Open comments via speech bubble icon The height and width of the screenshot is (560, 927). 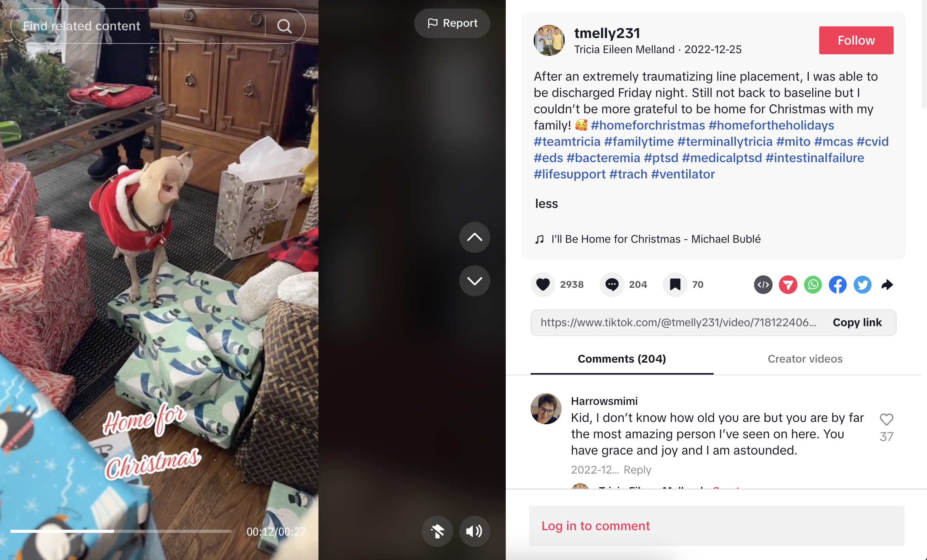(612, 285)
